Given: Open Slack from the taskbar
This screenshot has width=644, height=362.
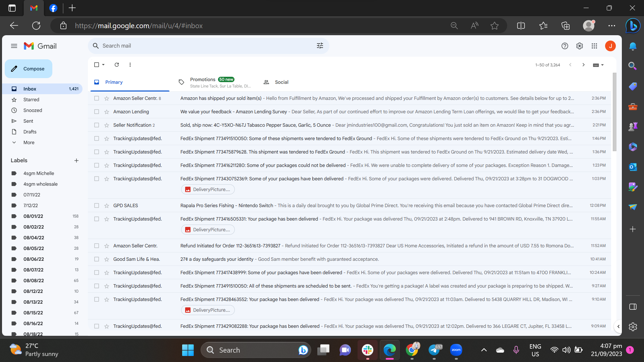Looking at the screenshot, I should pyautogui.click(x=368, y=350).
